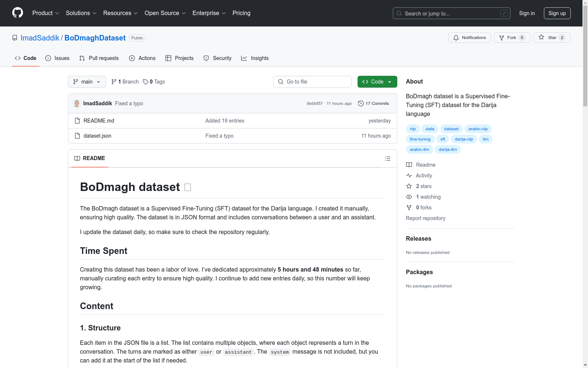Screen dimensions: 588x368
Task: View the 17 Commits history
Action: (x=373, y=103)
